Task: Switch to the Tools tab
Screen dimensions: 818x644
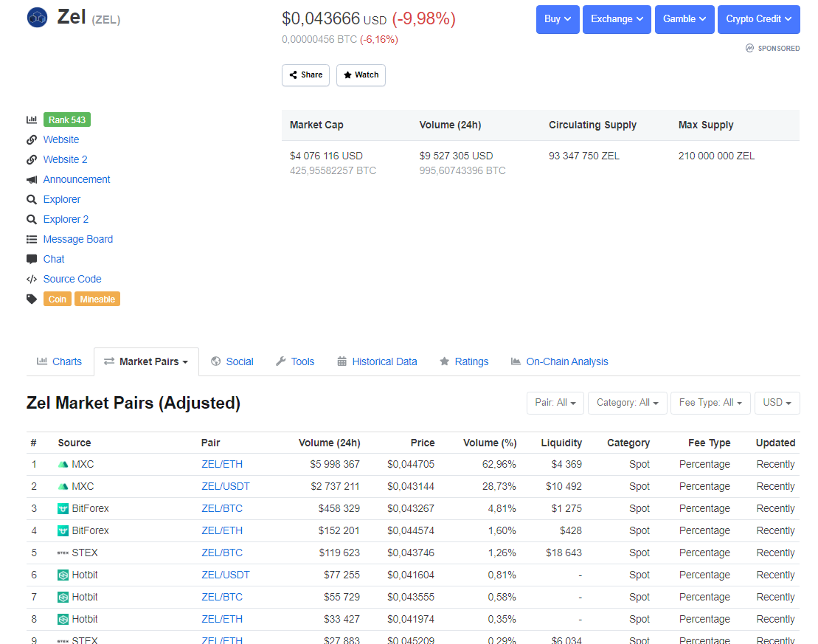Action: click(295, 361)
